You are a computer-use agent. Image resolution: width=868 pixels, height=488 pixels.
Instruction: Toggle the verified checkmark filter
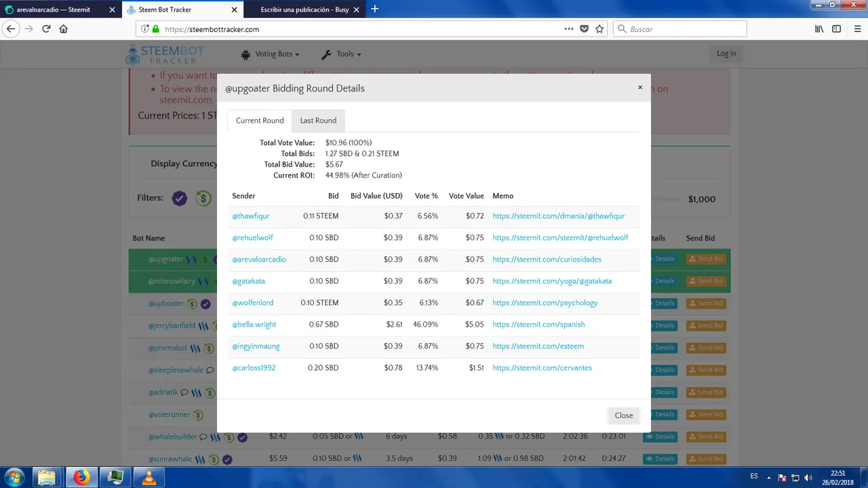179,199
